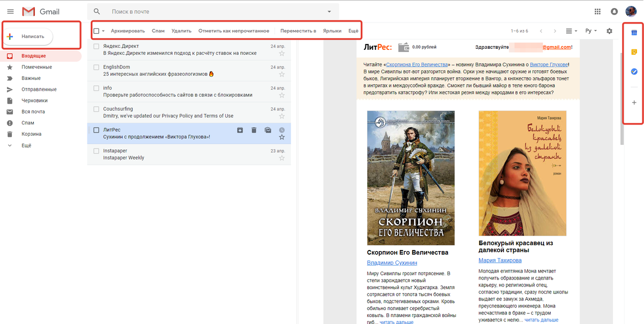Open the settings gear menu
The image size is (644, 324).
(609, 31)
